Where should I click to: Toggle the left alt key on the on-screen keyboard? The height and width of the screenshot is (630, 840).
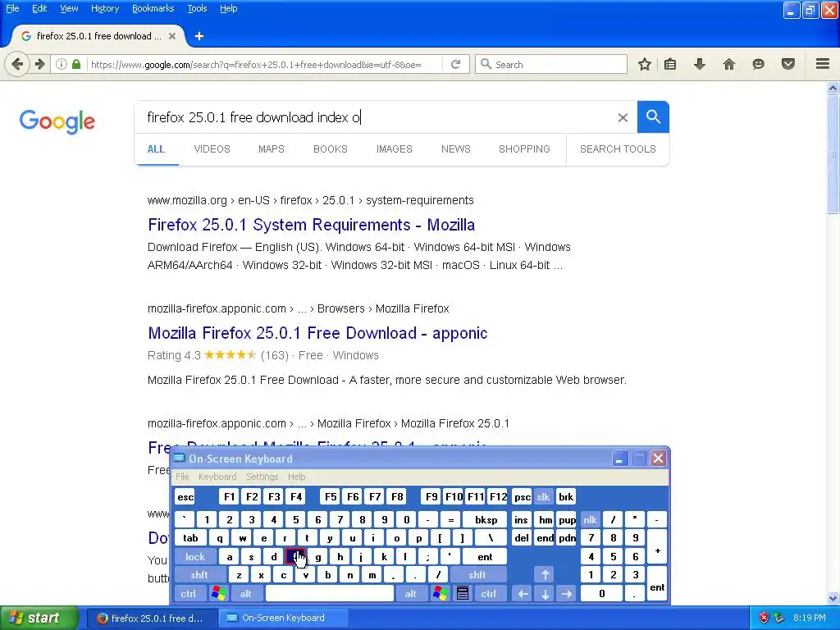[x=246, y=594]
